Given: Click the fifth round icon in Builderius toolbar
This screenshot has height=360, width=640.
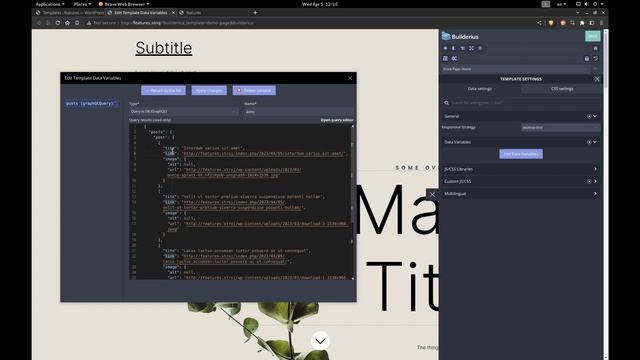Looking at the screenshot, I should pos(480,48).
